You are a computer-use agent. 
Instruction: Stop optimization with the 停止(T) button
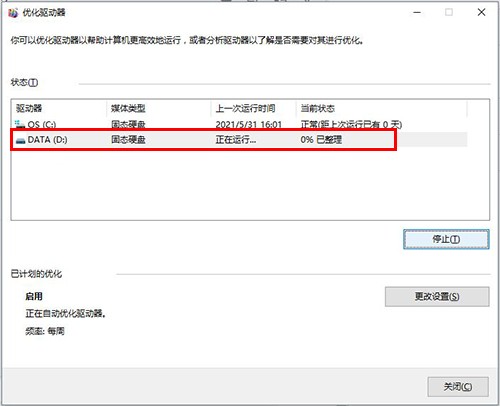[x=446, y=239]
